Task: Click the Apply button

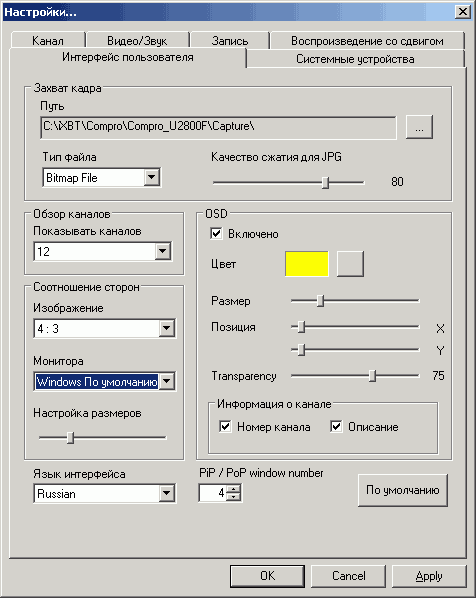Action: (x=429, y=576)
